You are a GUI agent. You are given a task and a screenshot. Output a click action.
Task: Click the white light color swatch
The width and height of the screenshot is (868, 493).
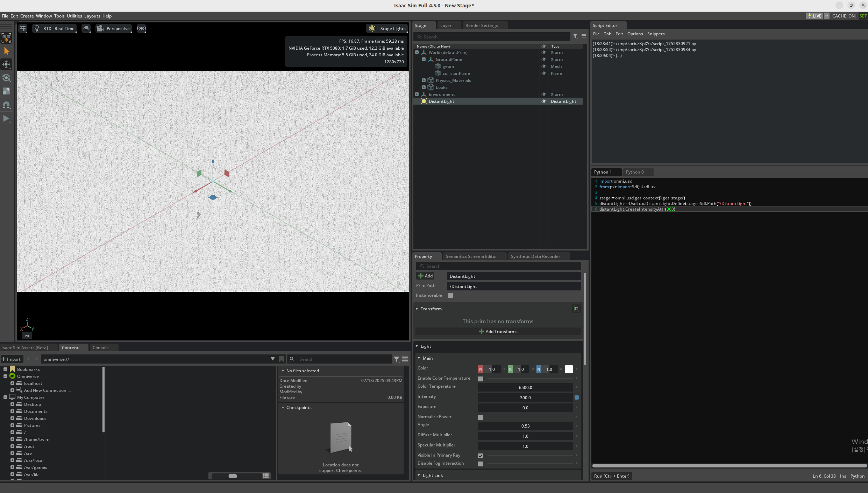click(569, 369)
